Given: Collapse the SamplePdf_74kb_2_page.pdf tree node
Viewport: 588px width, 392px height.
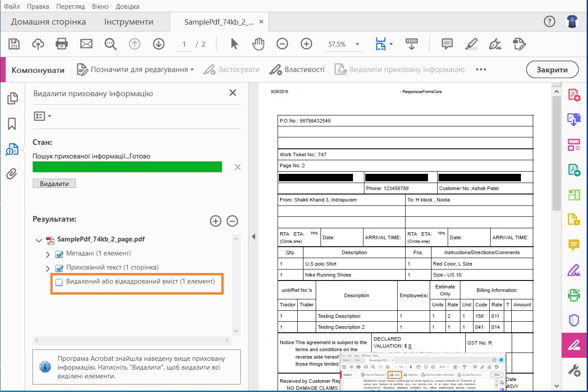Looking at the screenshot, I should click(x=39, y=240).
